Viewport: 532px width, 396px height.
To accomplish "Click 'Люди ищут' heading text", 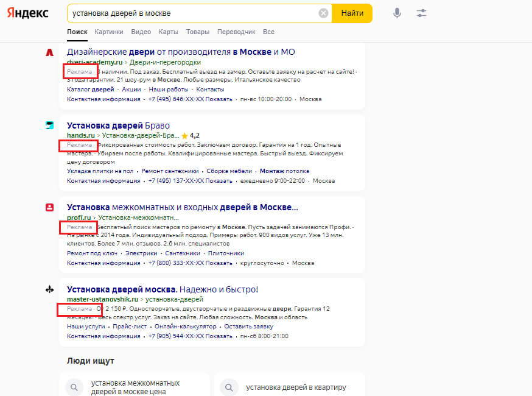I will point(91,361).
